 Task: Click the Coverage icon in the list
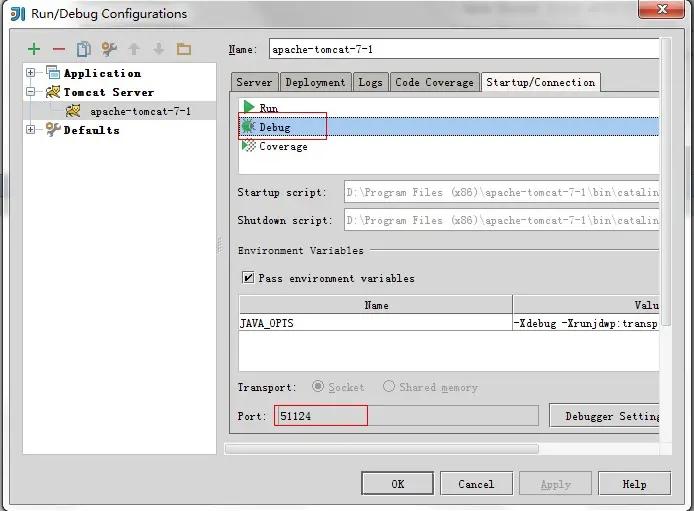tap(249, 146)
